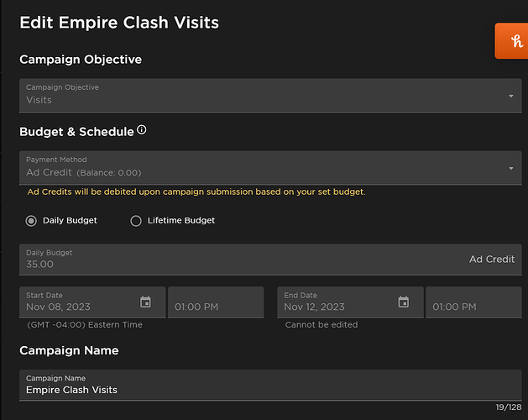Expand the Payment Method dropdown arrow
Image resolution: width=528 pixels, height=420 pixels.
click(x=511, y=169)
